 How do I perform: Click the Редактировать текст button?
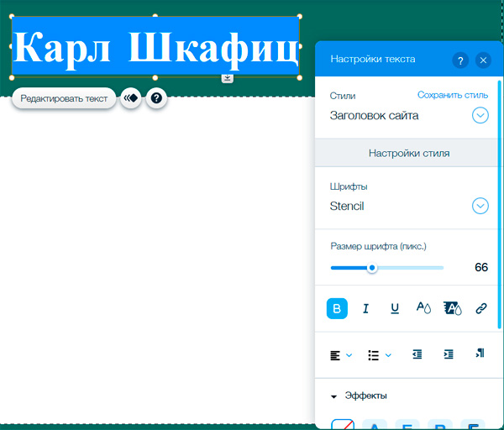click(x=64, y=99)
